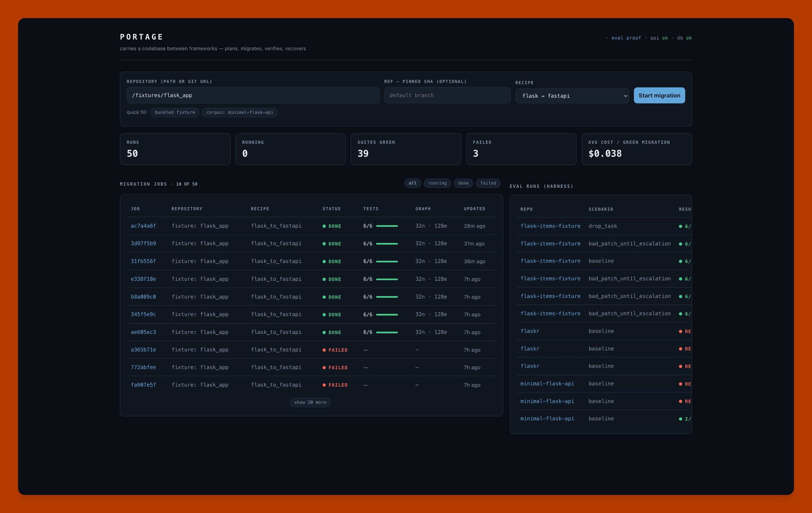812x513 pixels.
Task: Open the flask → fastapi recipe dropdown
Action: coord(572,96)
